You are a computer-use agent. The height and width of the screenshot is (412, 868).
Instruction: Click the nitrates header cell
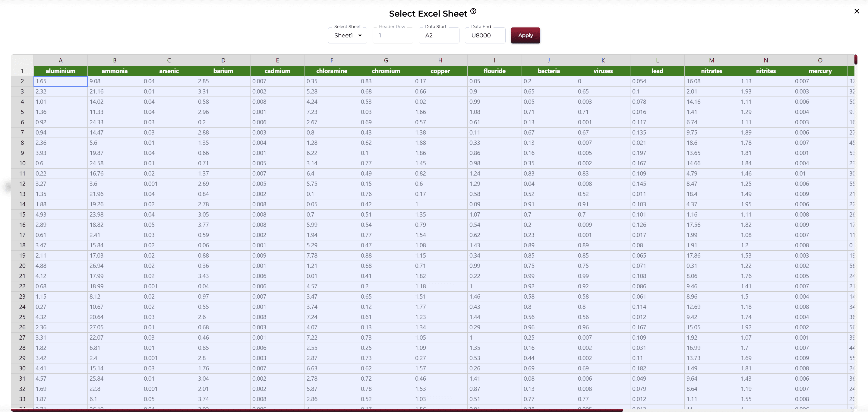712,71
